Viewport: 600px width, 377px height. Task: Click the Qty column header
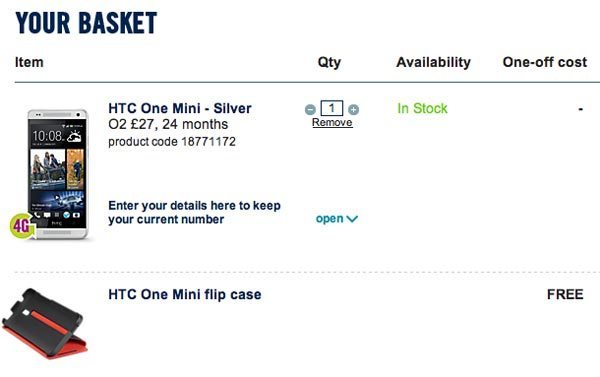329,62
